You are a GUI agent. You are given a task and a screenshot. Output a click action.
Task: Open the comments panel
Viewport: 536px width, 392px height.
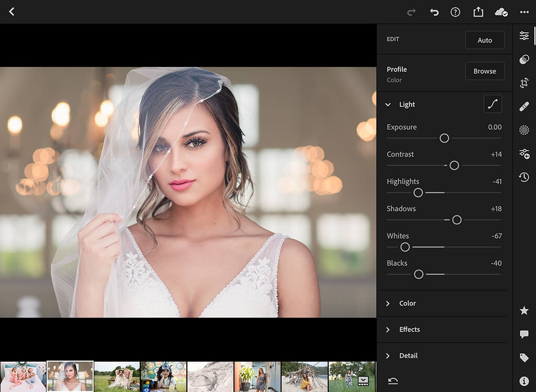[x=524, y=334]
